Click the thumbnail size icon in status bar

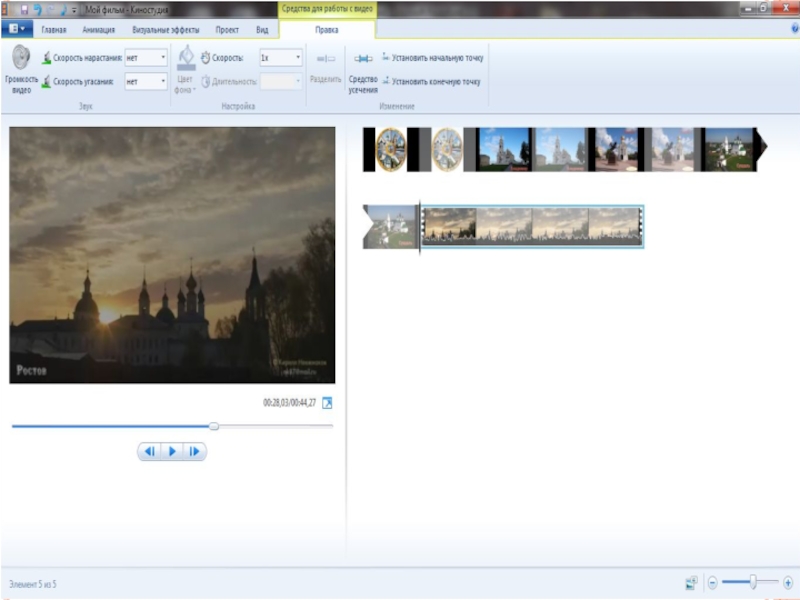pyautogui.click(x=691, y=582)
